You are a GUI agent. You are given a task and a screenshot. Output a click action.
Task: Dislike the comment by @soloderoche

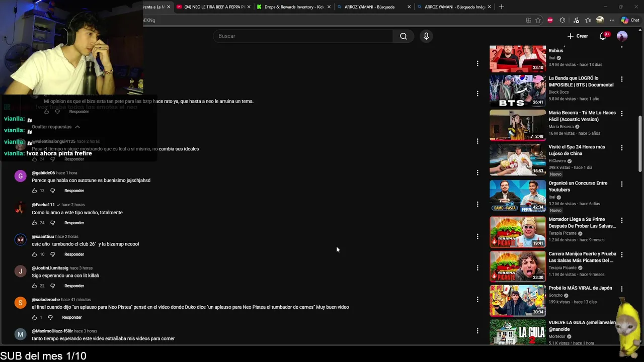(50, 317)
